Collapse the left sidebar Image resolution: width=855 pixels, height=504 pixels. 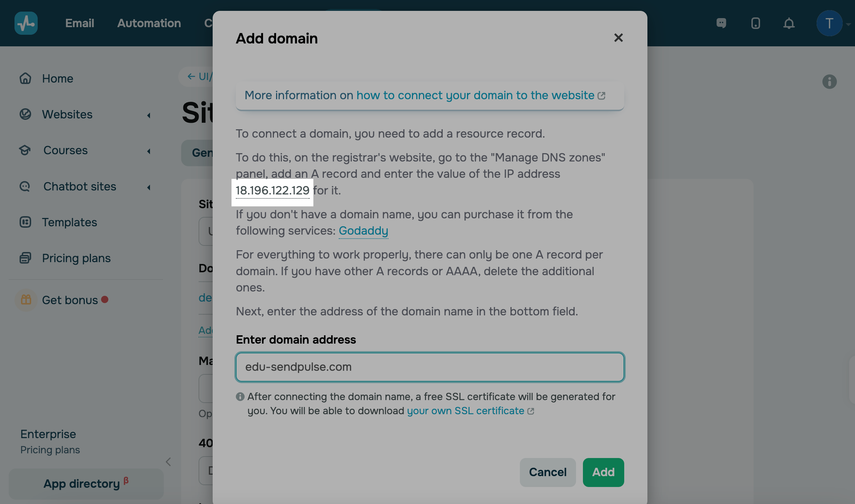click(168, 462)
